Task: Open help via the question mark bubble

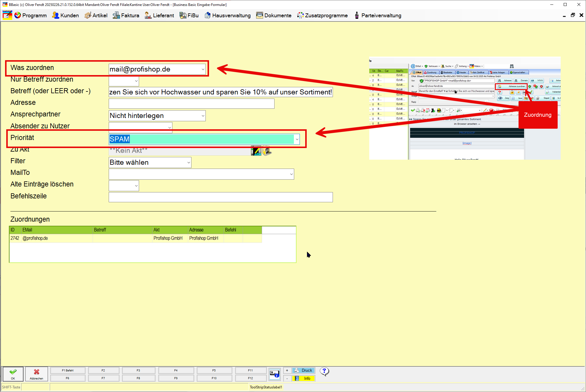Action: click(324, 372)
